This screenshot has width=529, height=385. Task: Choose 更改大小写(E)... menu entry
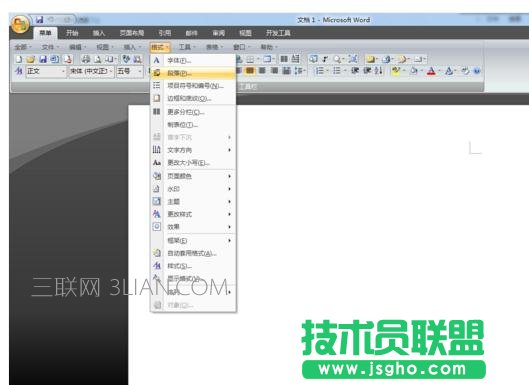pos(193,163)
